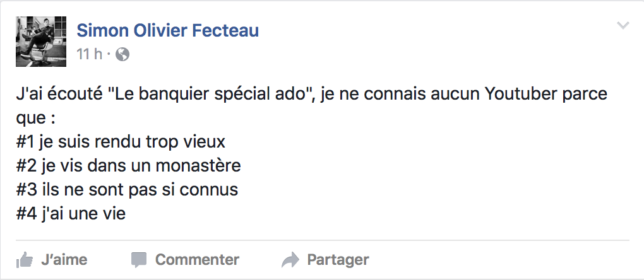Click the line "#3 ils ne sont pas si connus"
Screen dimensions: 644x280
coord(127,190)
